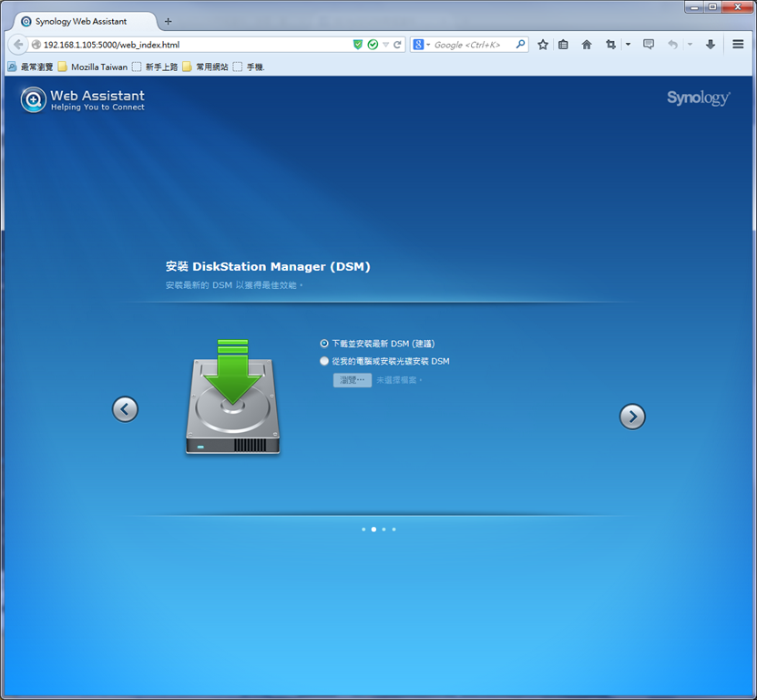
Task: Open the 最常瀏覽 bookmark
Action: tap(30, 67)
